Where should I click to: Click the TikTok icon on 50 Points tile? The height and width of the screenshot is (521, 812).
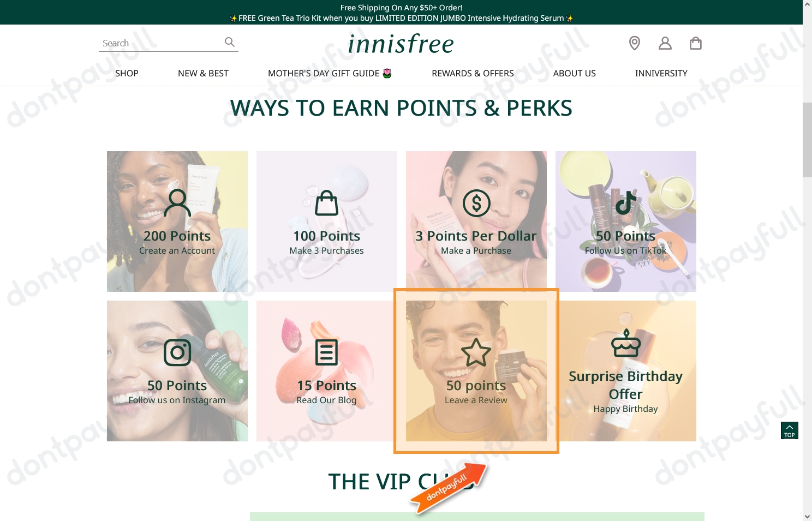coord(626,203)
